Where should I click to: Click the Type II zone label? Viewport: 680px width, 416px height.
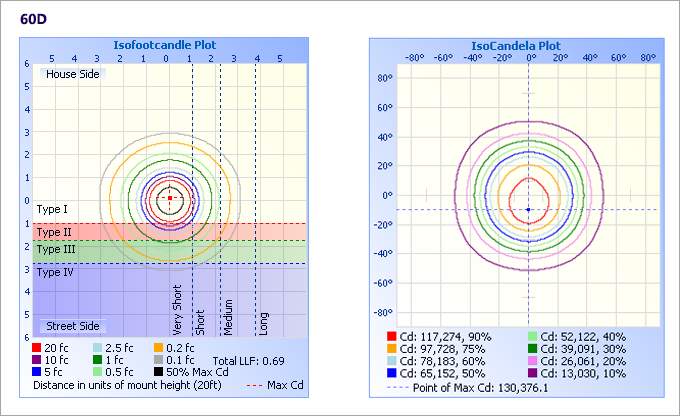53,232
